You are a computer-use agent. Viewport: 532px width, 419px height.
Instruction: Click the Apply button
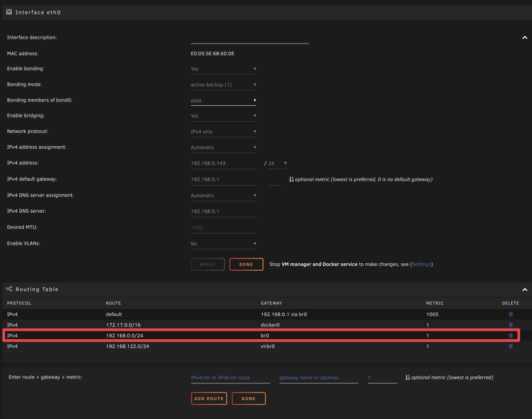[207, 264]
